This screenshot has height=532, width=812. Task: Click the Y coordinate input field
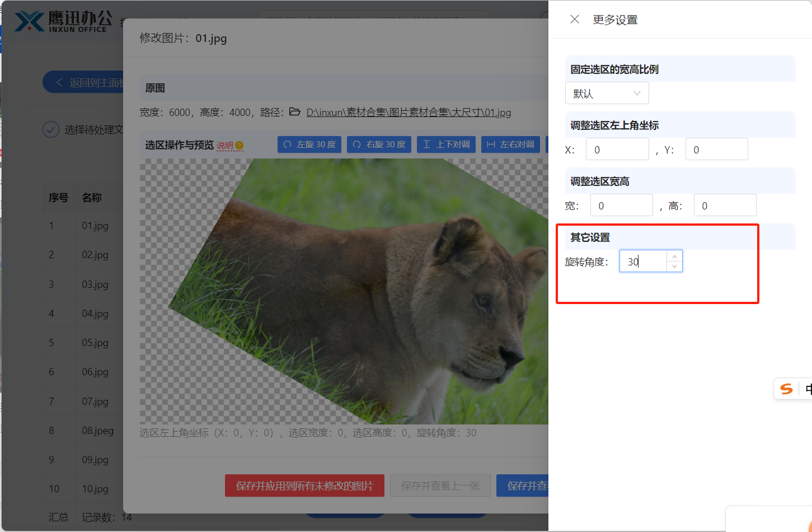click(x=716, y=150)
